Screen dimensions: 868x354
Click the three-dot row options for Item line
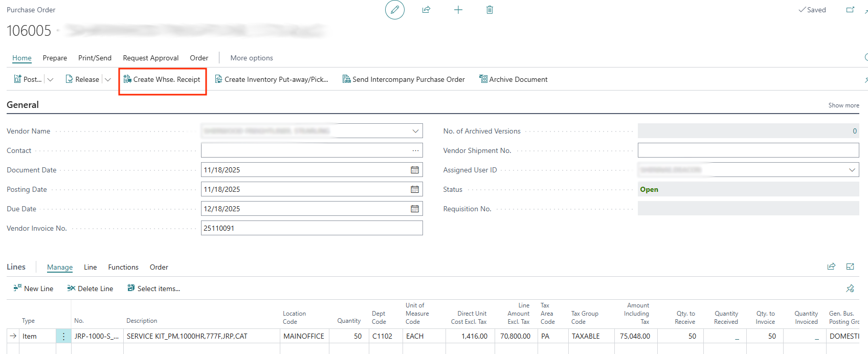click(63, 336)
